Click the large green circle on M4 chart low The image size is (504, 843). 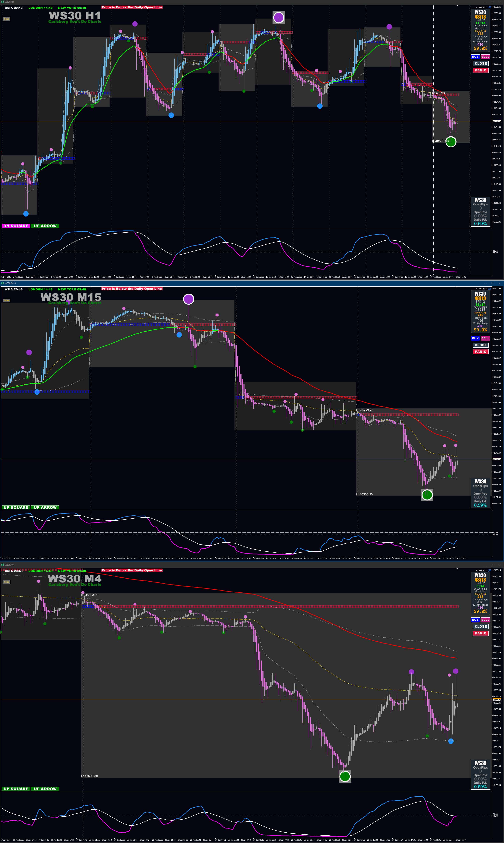coord(345,776)
